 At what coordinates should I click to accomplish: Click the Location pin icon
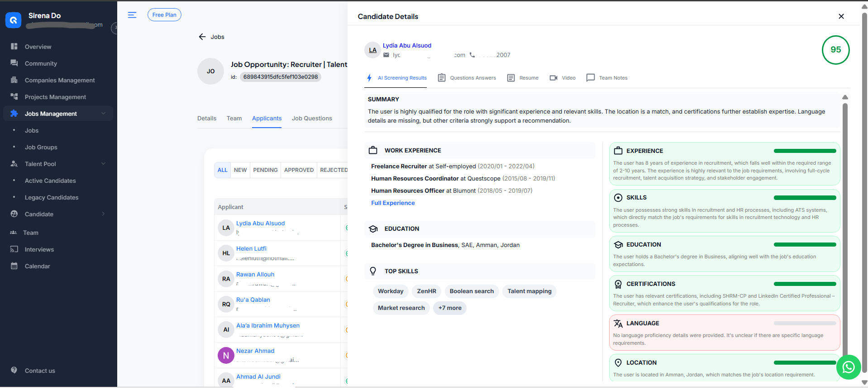pos(618,362)
